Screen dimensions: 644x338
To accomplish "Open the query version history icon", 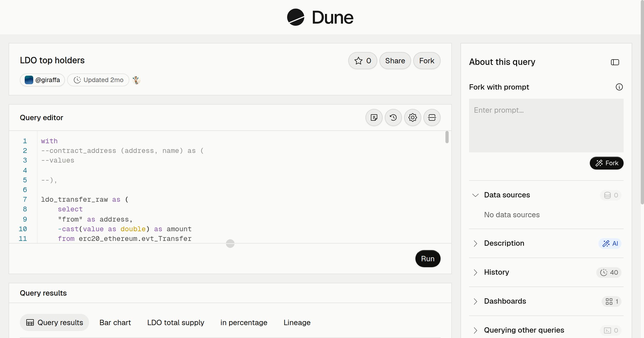I will point(393,117).
